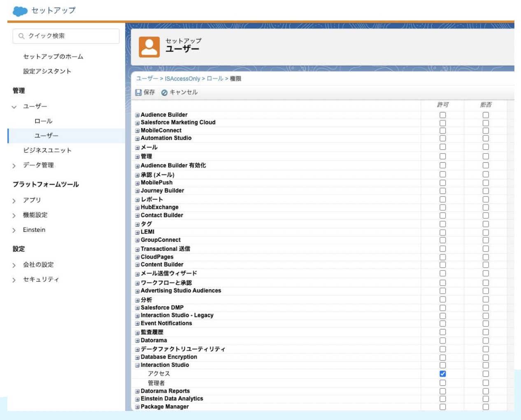Allow Journey Builder permission
Screen dimensions: 521x420
(x=443, y=191)
